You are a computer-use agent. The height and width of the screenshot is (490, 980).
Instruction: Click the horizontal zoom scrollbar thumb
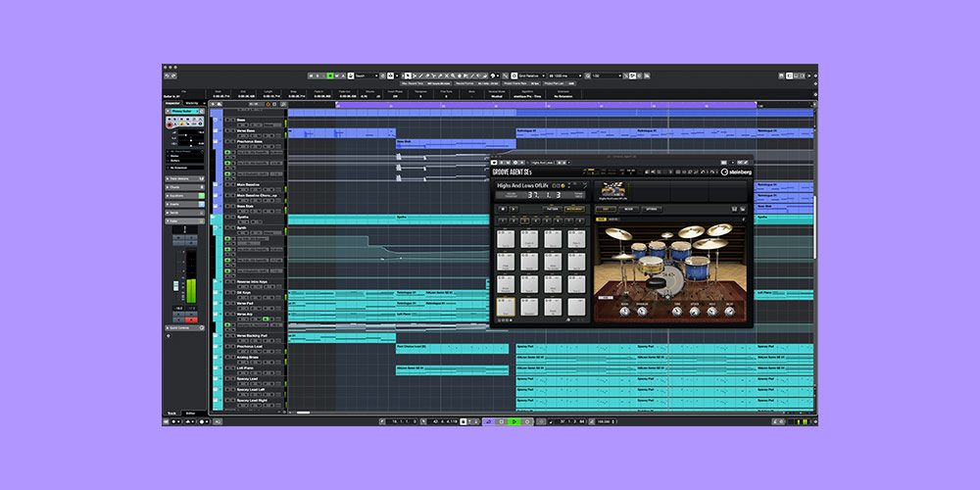tap(303, 413)
